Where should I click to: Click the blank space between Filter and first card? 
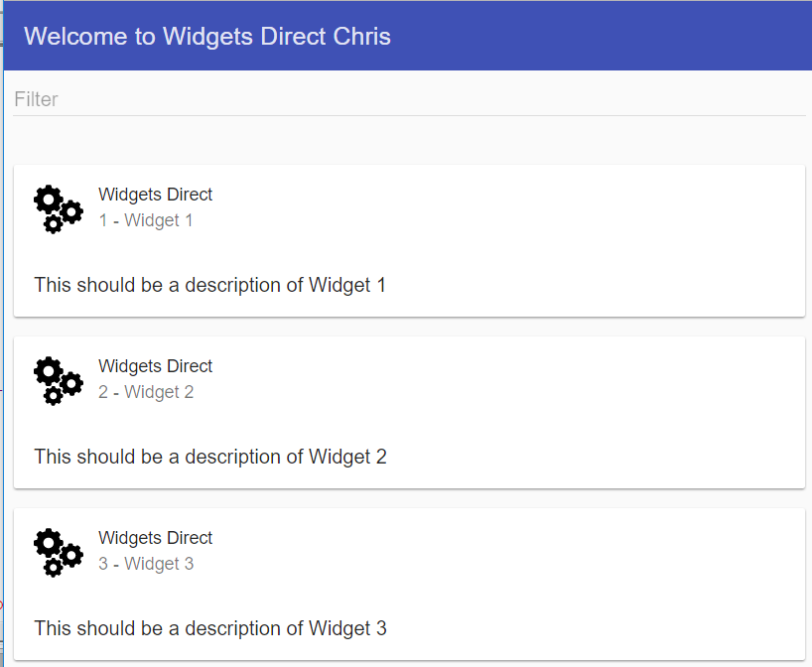click(x=409, y=141)
